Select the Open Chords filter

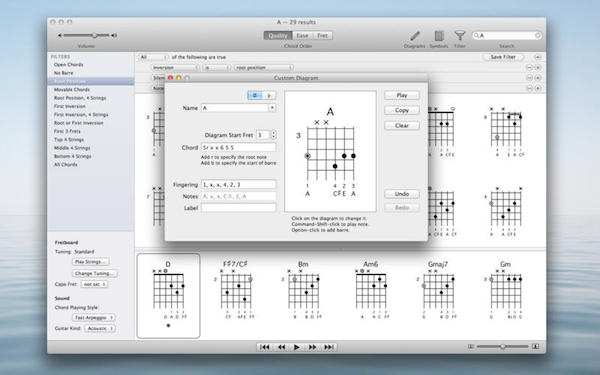(68, 65)
